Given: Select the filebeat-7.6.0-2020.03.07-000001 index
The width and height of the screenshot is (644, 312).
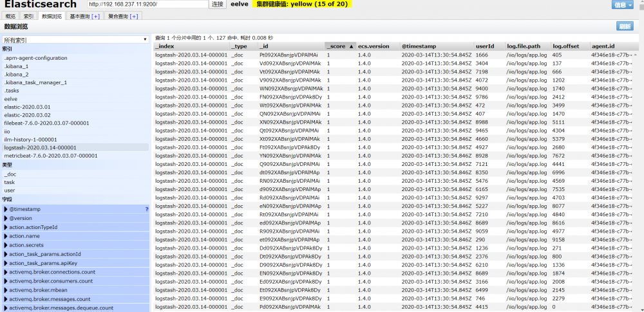Looking at the screenshot, I should point(75,123).
